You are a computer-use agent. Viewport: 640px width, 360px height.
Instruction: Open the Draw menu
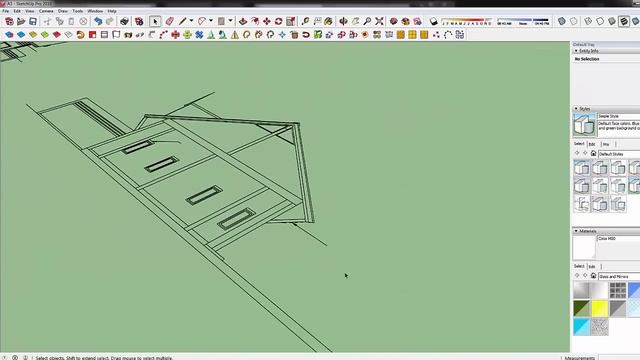coord(62,11)
